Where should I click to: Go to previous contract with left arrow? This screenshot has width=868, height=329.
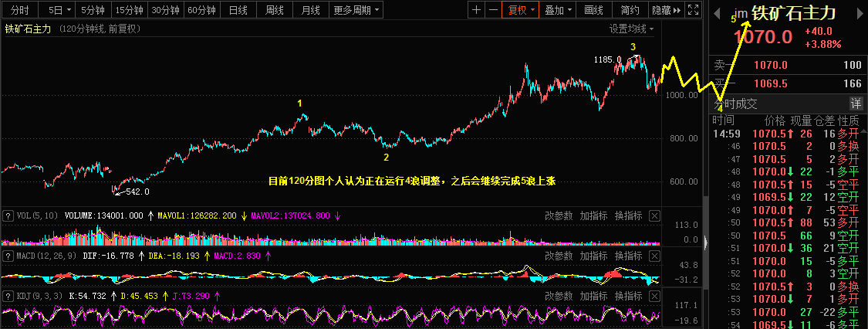(x=718, y=12)
